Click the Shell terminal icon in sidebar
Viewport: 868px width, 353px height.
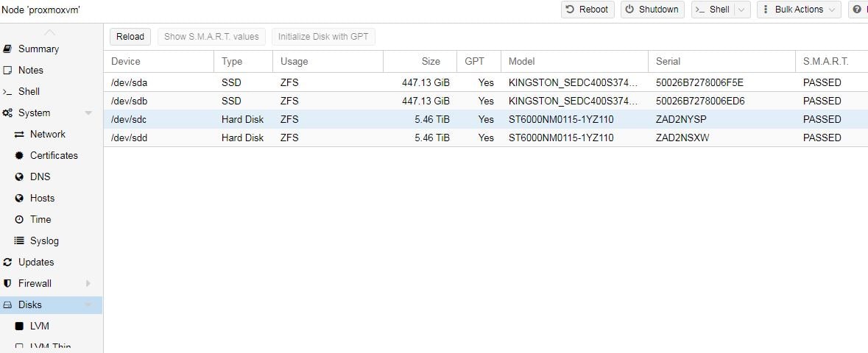[7, 92]
